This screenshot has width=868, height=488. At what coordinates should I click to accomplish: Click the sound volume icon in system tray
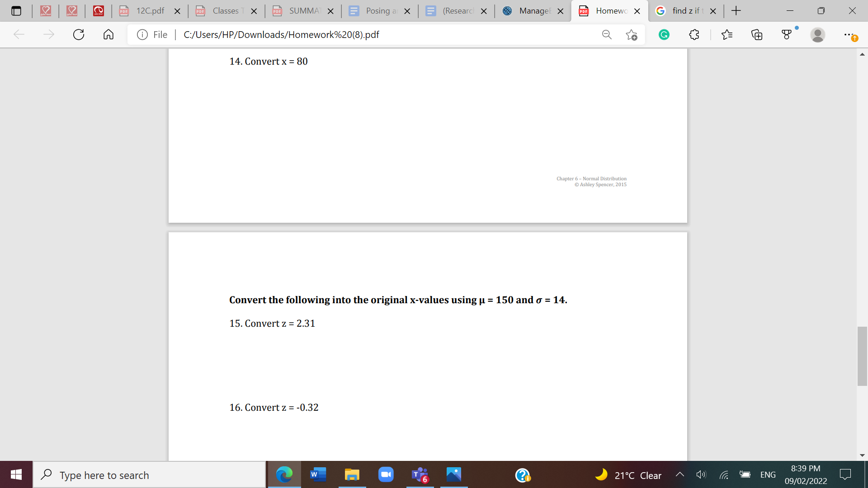click(701, 474)
